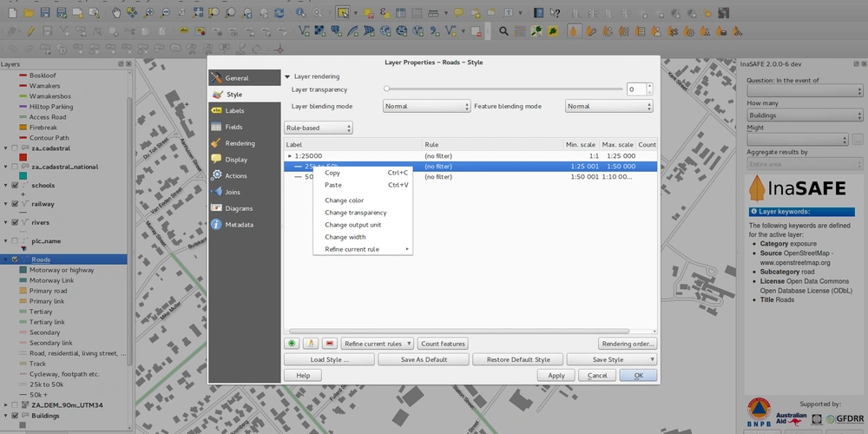Viewport: 868px width, 434px height.
Task: Click the Add Vector Layer icon
Action: (x=304, y=31)
